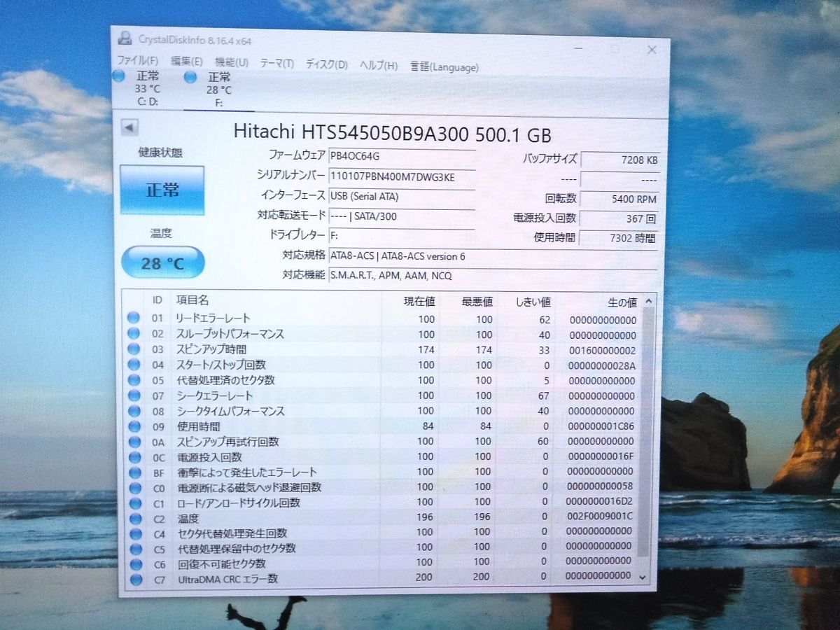This screenshot has height=630, width=840.
Task: Click the status dot for スピンアップ時間
Action: 134,349
